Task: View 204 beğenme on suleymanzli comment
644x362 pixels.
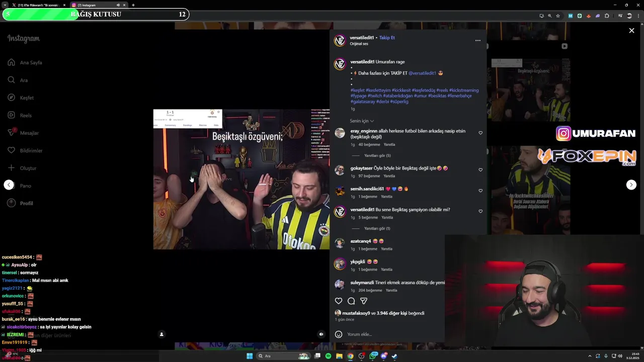Action: click(x=370, y=291)
